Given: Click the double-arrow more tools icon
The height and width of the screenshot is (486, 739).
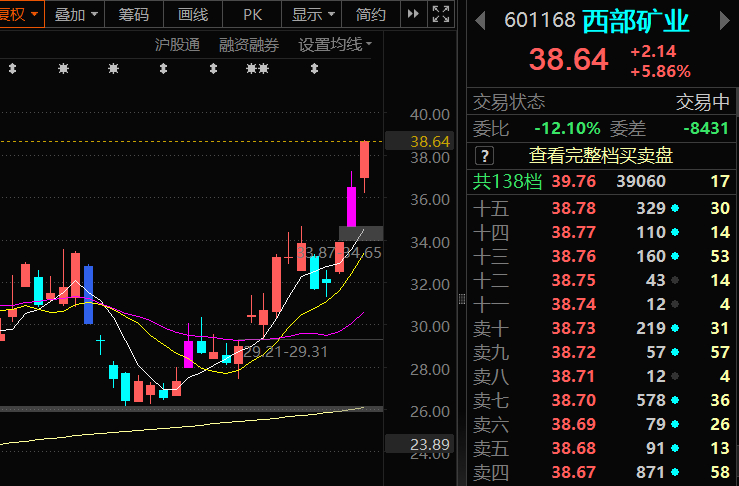Looking at the screenshot, I should [x=413, y=14].
